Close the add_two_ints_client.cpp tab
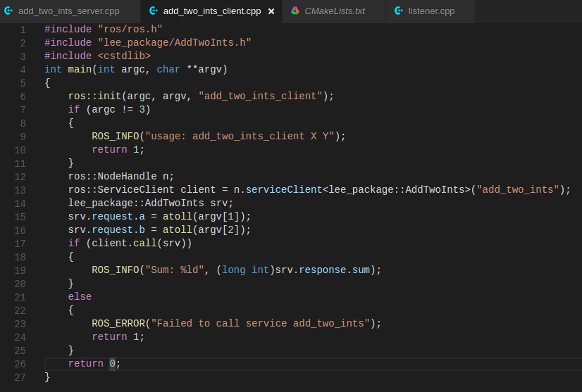 click(x=271, y=11)
